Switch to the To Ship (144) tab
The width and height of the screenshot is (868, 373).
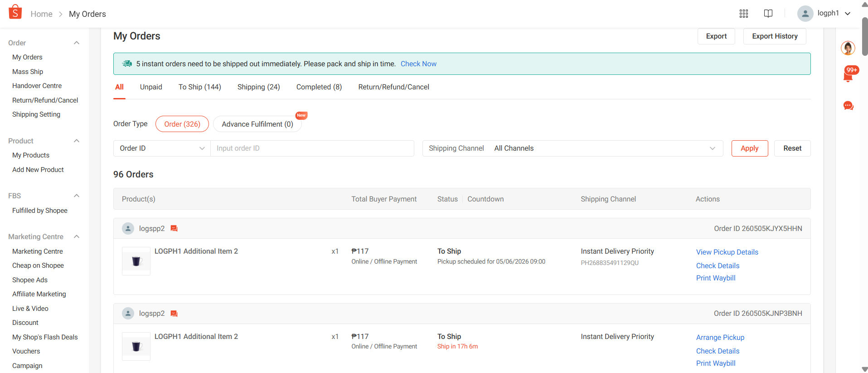[x=200, y=87]
